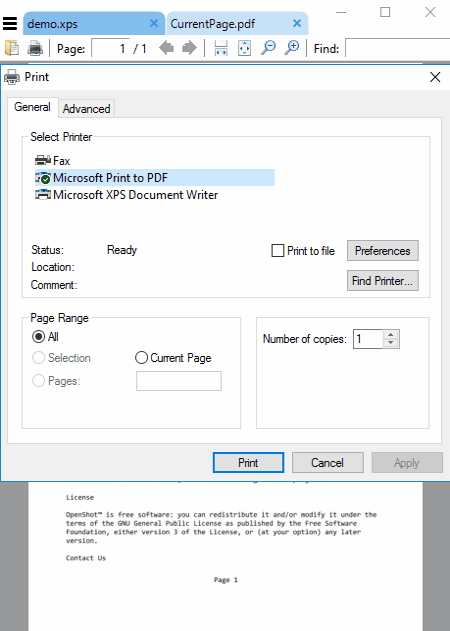Select the All page range option

coord(39,336)
